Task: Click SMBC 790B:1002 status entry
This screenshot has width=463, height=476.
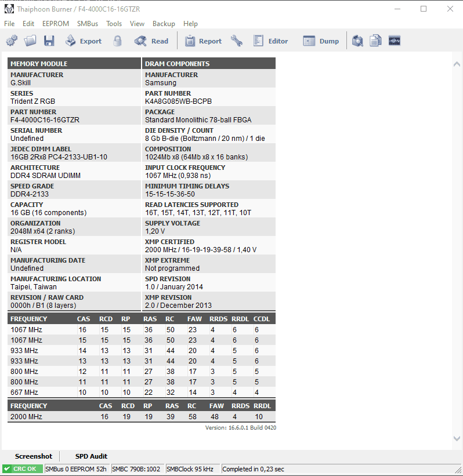Action: [x=136, y=469]
